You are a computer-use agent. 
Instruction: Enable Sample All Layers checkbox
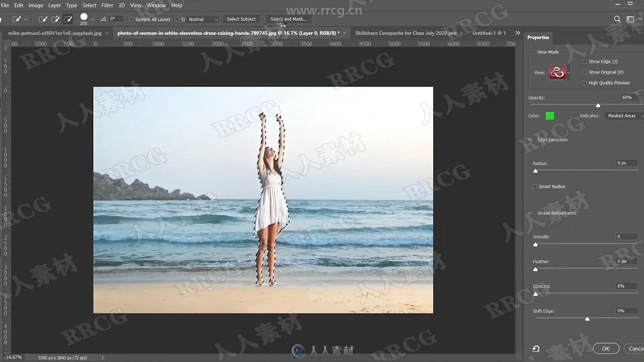[x=131, y=19]
